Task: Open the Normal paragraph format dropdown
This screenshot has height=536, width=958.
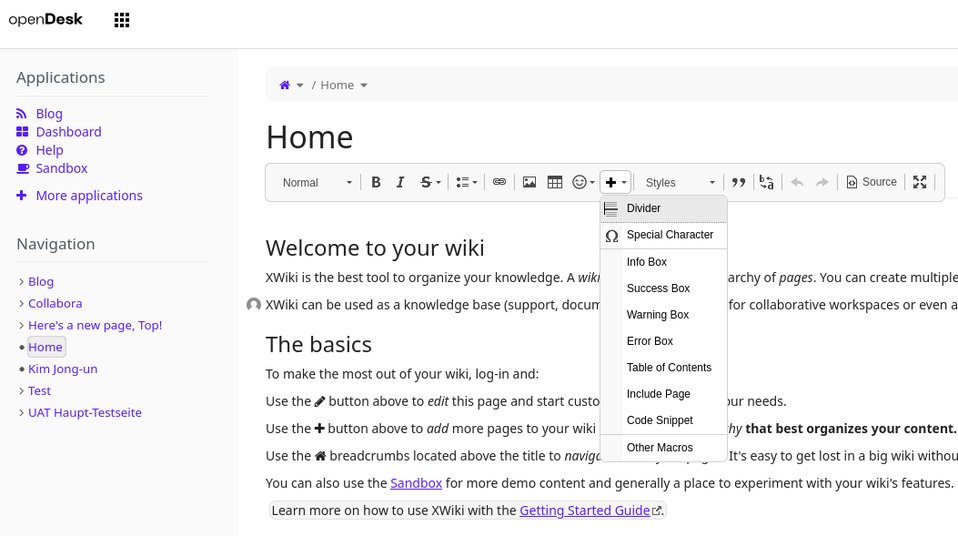Action: [x=317, y=182]
